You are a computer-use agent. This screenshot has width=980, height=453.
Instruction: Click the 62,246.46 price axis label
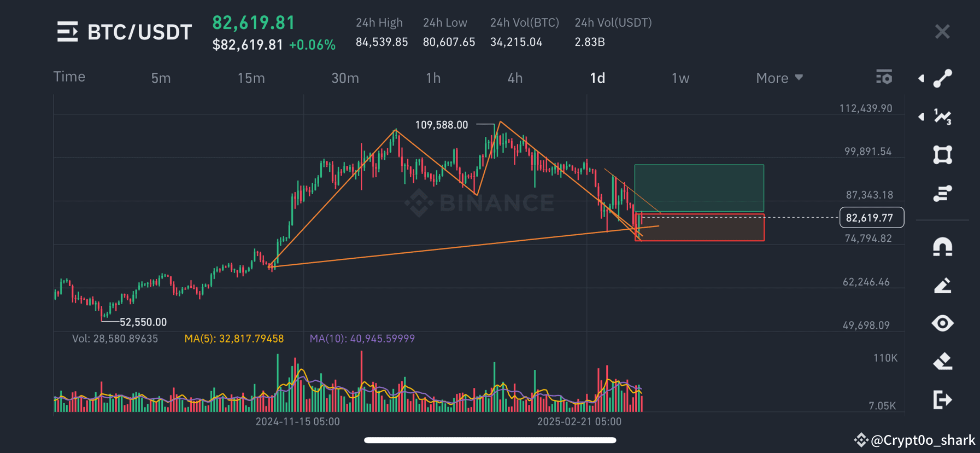click(866, 282)
